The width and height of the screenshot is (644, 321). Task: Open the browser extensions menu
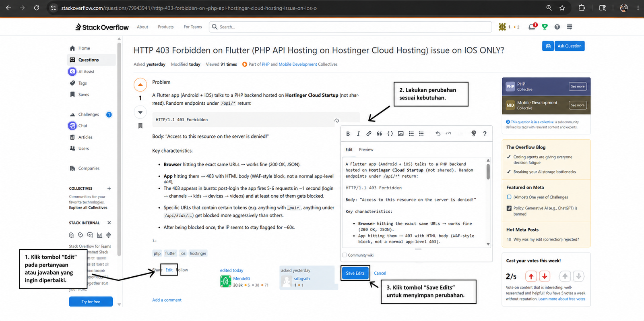[582, 8]
